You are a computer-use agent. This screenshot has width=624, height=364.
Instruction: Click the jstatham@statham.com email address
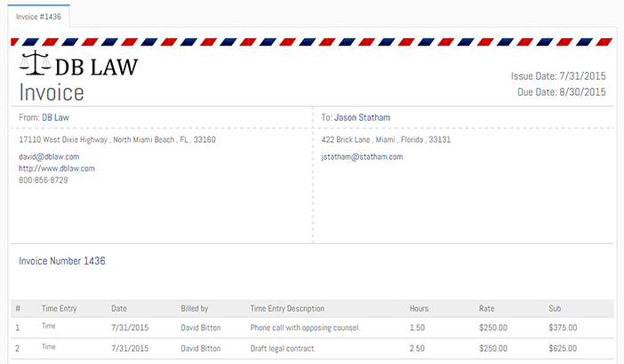click(362, 156)
